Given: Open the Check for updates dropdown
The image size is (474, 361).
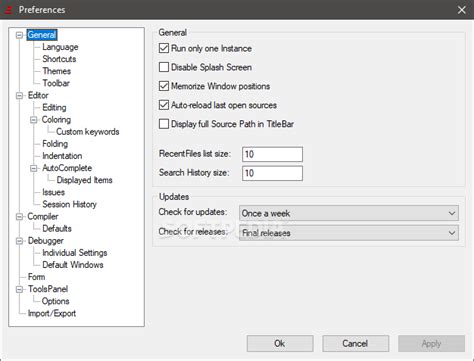Looking at the screenshot, I should pyautogui.click(x=349, y=213).
